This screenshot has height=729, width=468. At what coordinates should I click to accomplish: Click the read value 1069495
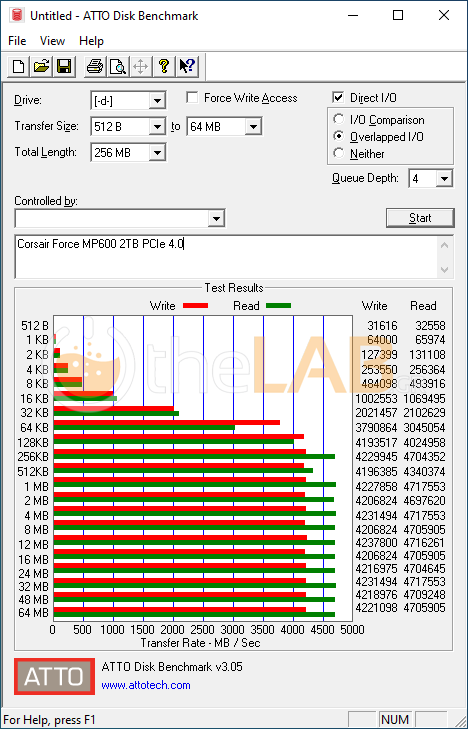tap(423, 398)
